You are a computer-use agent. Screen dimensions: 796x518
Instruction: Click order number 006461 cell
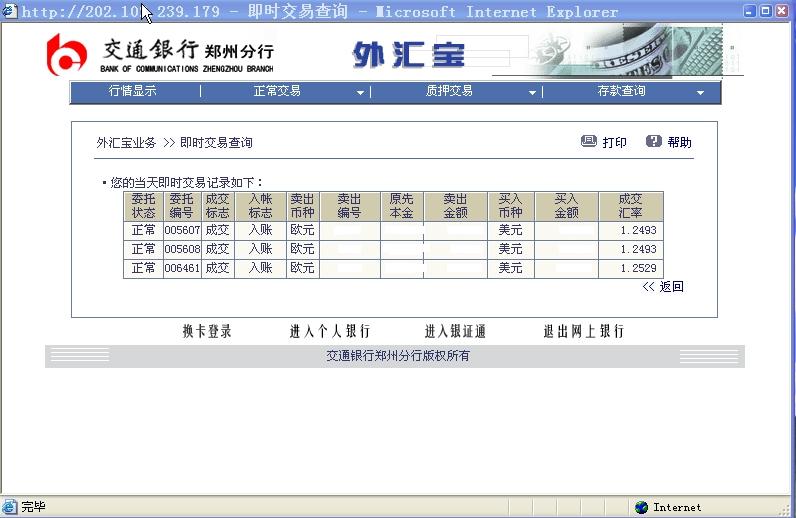pyautogui.click(x=182, y=268)
